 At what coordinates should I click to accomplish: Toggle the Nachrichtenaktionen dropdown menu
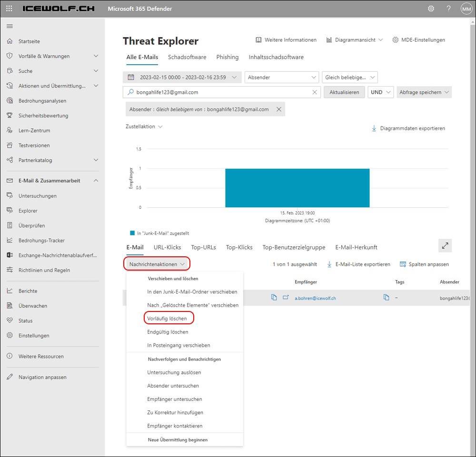click(x=157, y=264)
